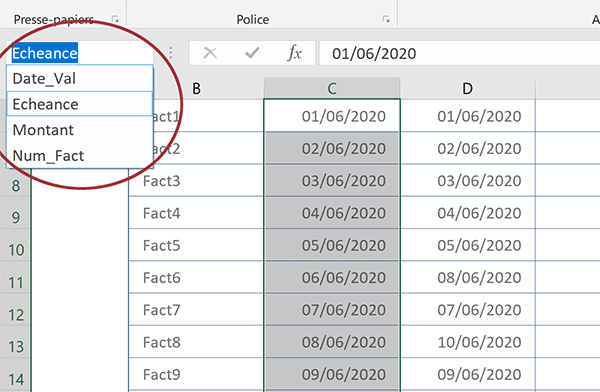
Task: Select cell containing Fact3
Action: 196,181
